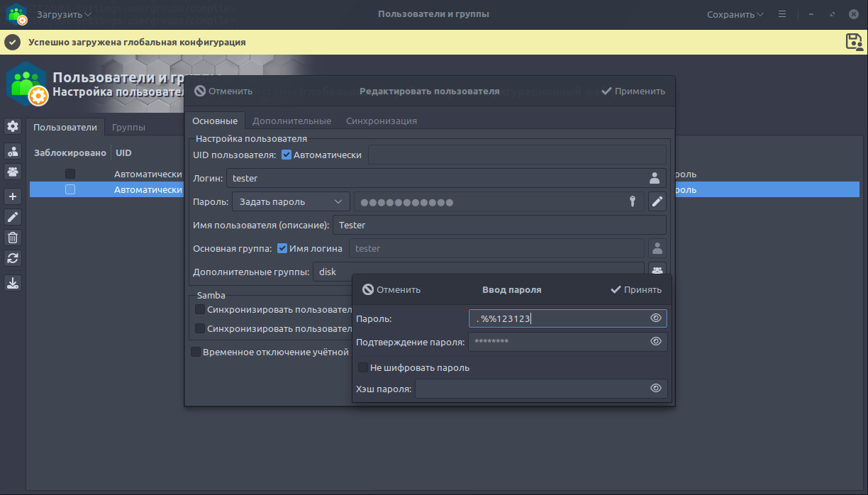
Task: Switch to the 'Дополнительные' tab
Action: (291, 121)
